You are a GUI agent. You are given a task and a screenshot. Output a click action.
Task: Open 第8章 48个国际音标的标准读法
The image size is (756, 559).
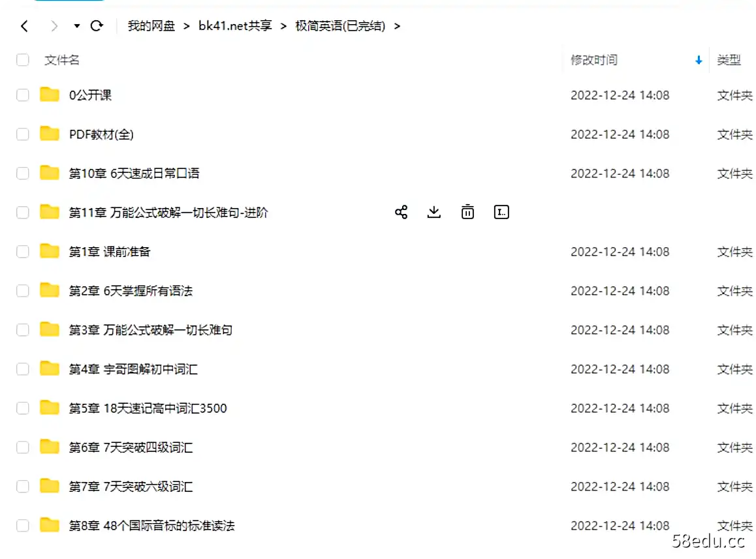[x=152, y=526]
